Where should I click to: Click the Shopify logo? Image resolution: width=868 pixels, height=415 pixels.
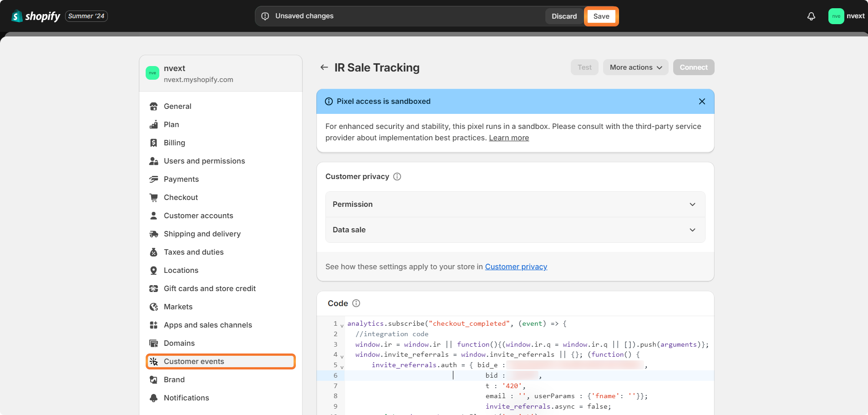pos(36,16)
